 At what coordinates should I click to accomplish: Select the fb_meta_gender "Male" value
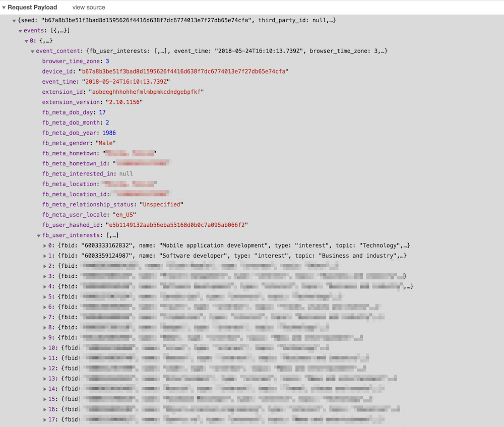click(x=106, y=143)
